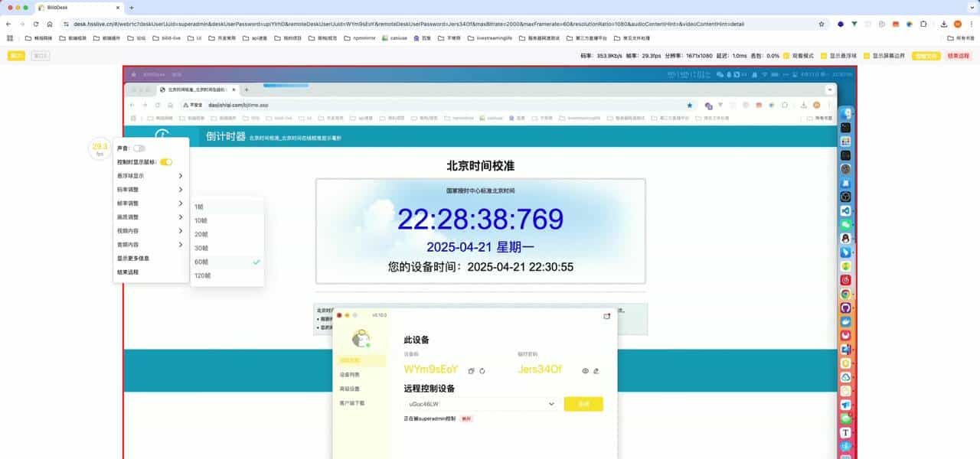Expand the 码率调整 submenu
The width and height of the screenshot is (980, 459).
[x=132, y=189]
